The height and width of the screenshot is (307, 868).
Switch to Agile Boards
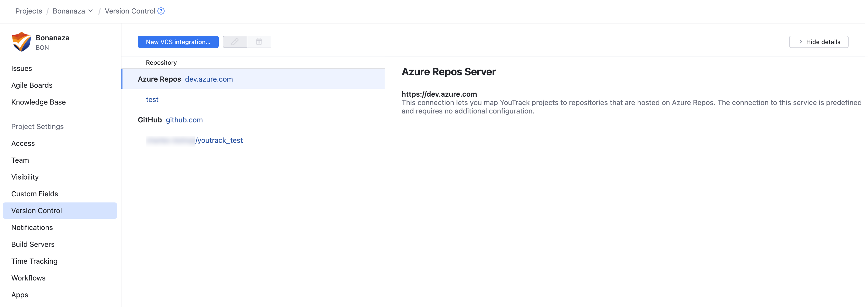tap(32, 85)
